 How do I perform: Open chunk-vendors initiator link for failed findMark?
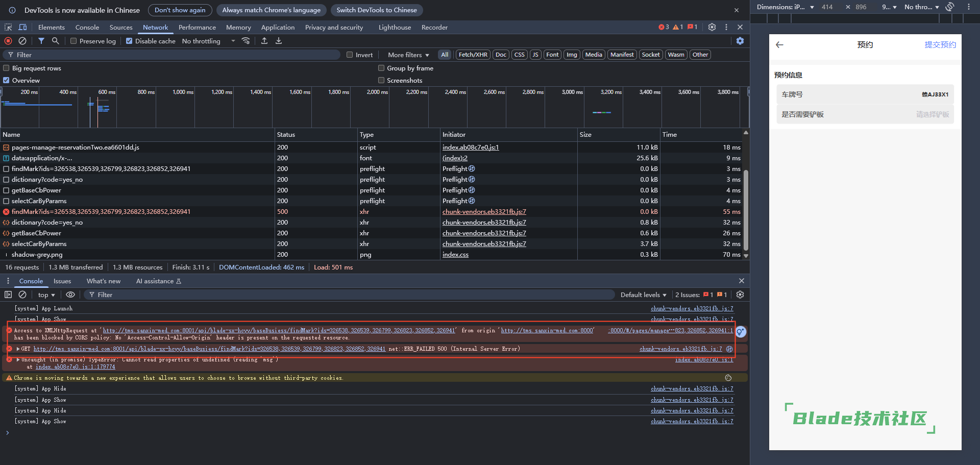coord(484,211)
